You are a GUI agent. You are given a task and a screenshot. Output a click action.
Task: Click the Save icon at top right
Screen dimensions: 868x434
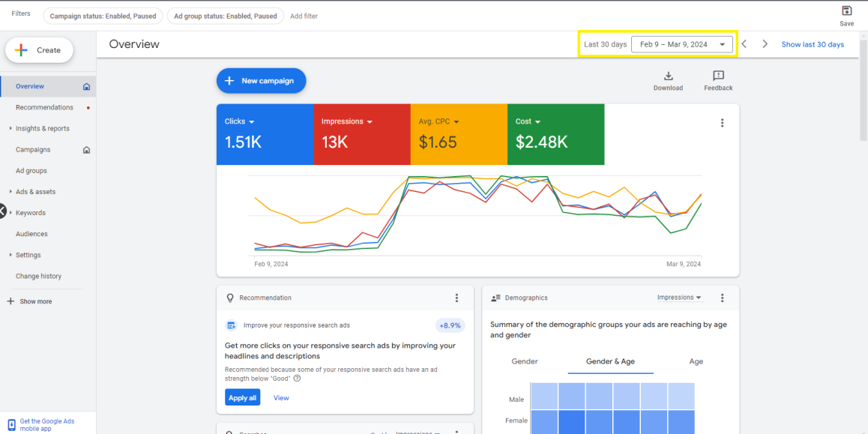click(846, 10)
